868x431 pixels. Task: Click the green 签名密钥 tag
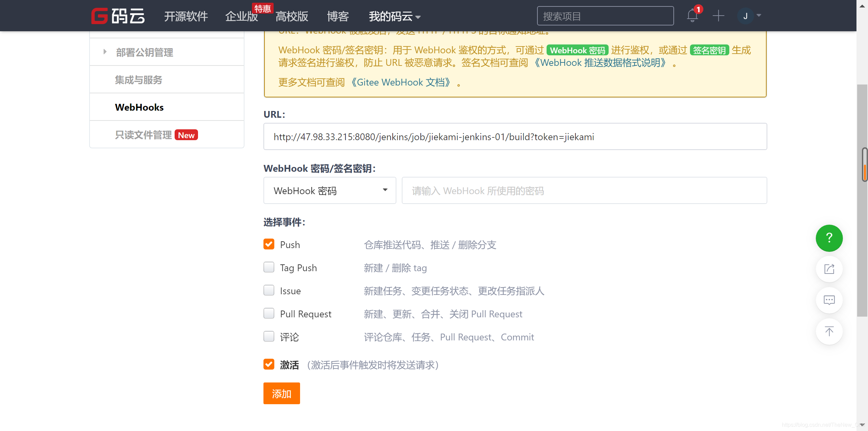coord(709,50)
